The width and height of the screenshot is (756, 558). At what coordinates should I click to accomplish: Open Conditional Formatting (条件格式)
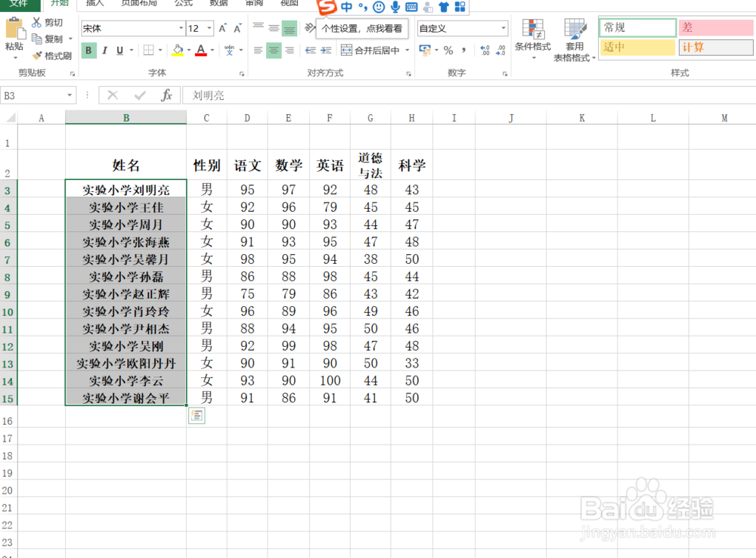[x=533, y=39]
